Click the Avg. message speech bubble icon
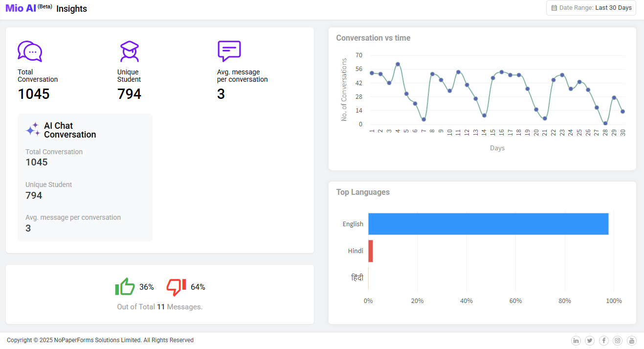 229,51
